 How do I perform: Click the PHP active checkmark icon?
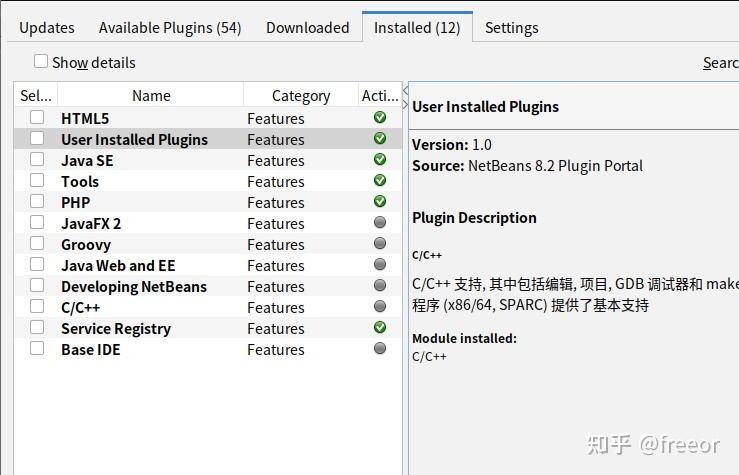380,201
